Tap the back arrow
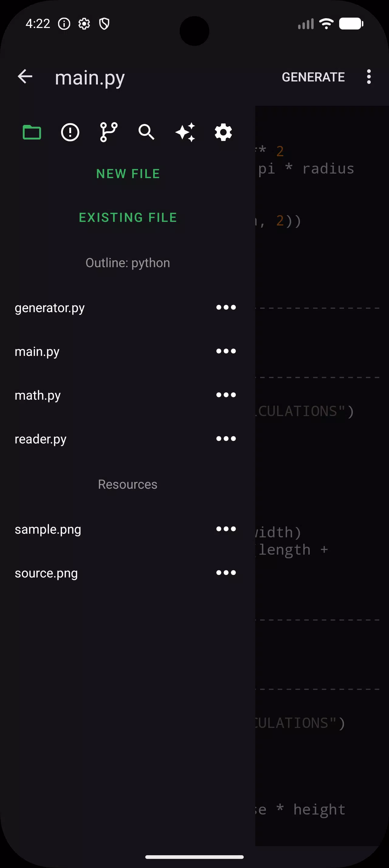 point(25,77)
